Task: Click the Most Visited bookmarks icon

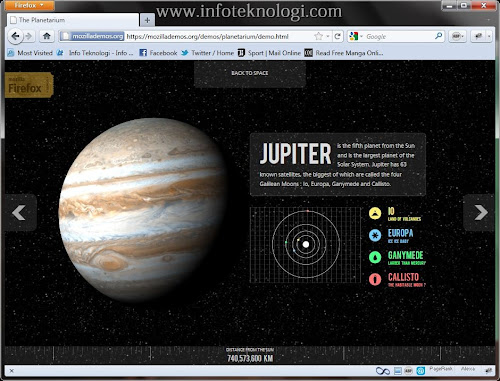Action: pyautogui.click(x=11, y=53)
